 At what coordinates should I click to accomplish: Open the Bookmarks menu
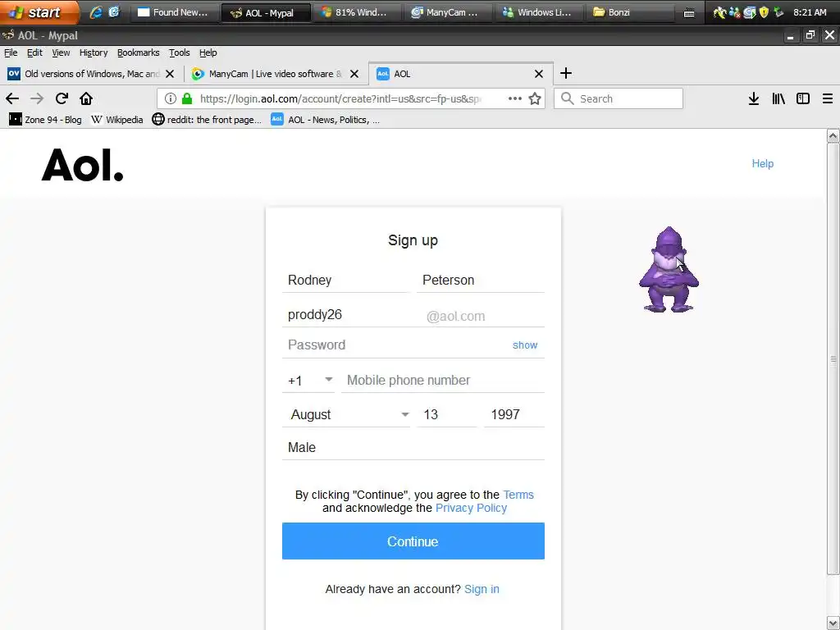pyautogui.click(x=138, y=52)
